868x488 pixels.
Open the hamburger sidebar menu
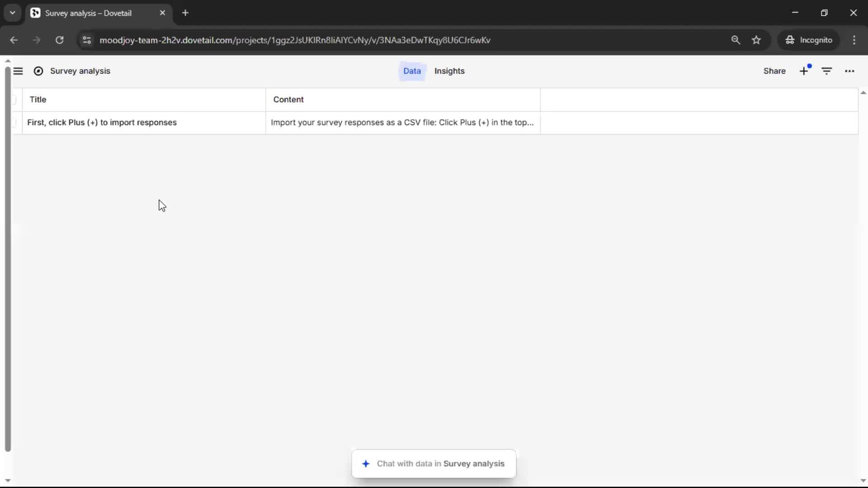18,71
